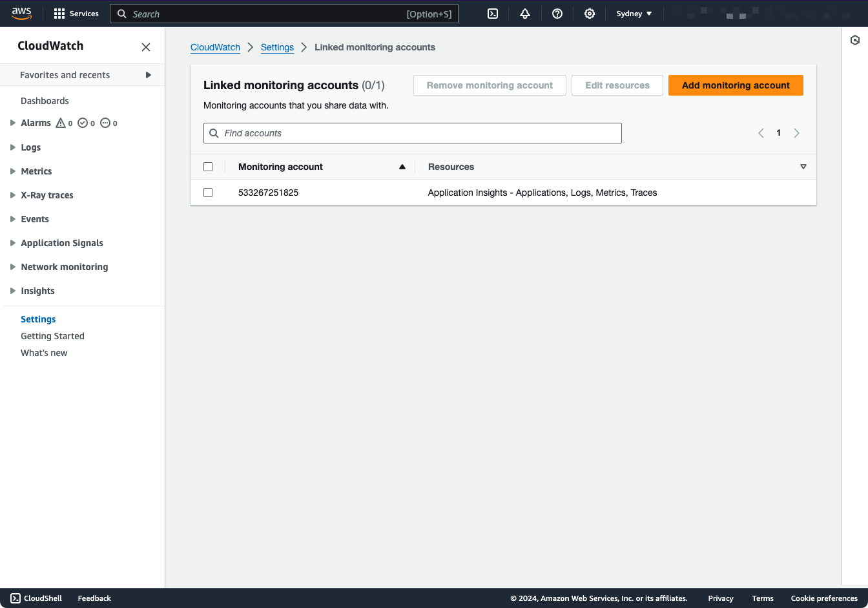Image resolution: width=868 pixels, height=608 pixels.
Task: Sort by Monitoring account ascending arrow
Action: [402, 167]
